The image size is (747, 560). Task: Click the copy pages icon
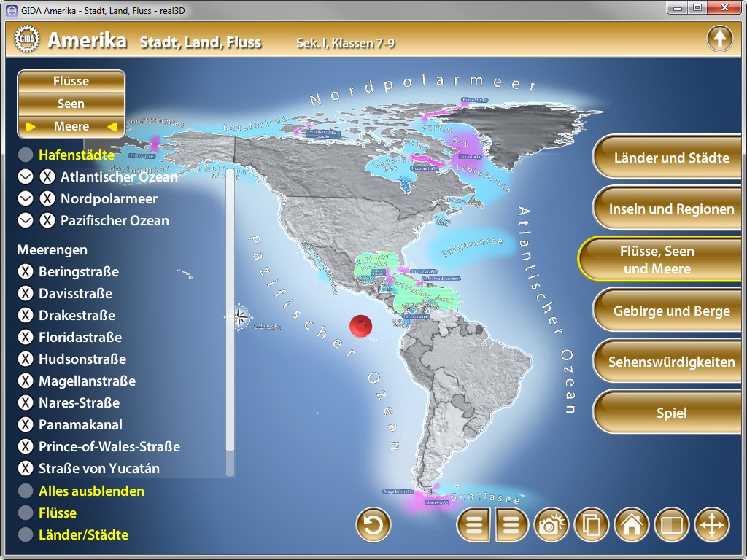click(592, 525)
